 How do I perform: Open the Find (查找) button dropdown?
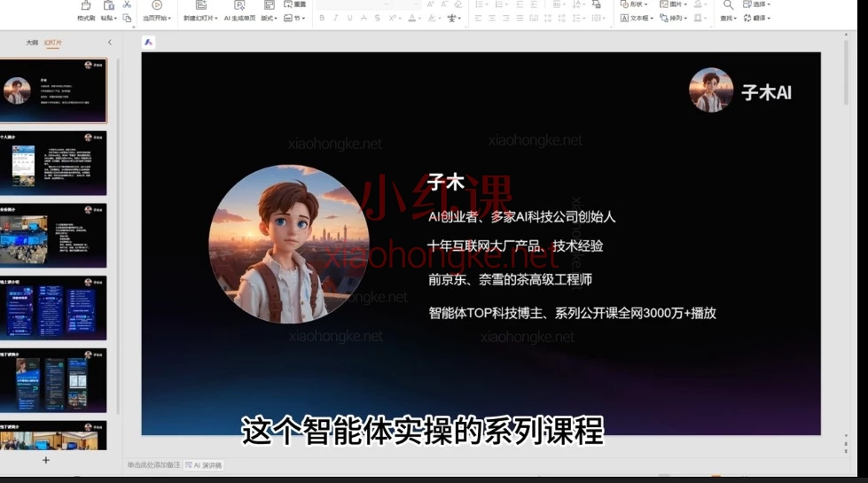pos(728,19)
